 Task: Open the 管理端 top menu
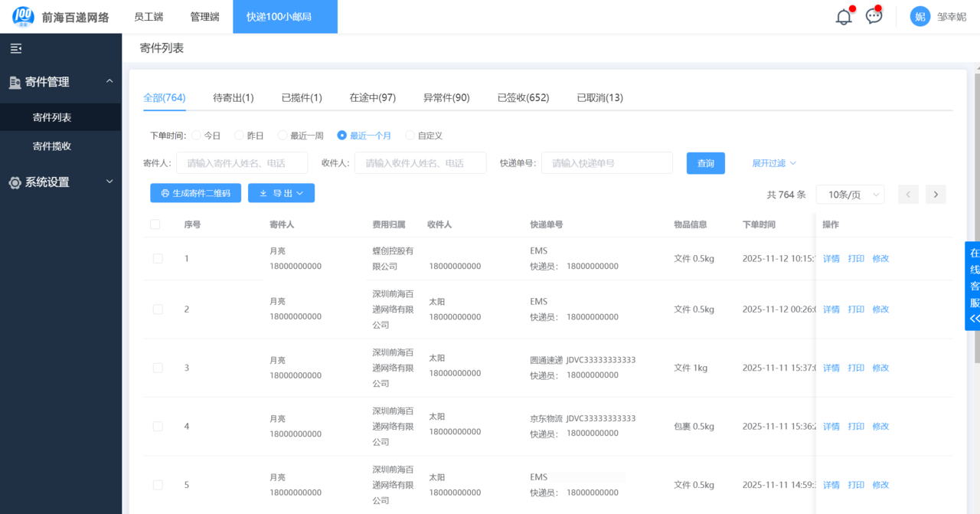click(204, 17)
